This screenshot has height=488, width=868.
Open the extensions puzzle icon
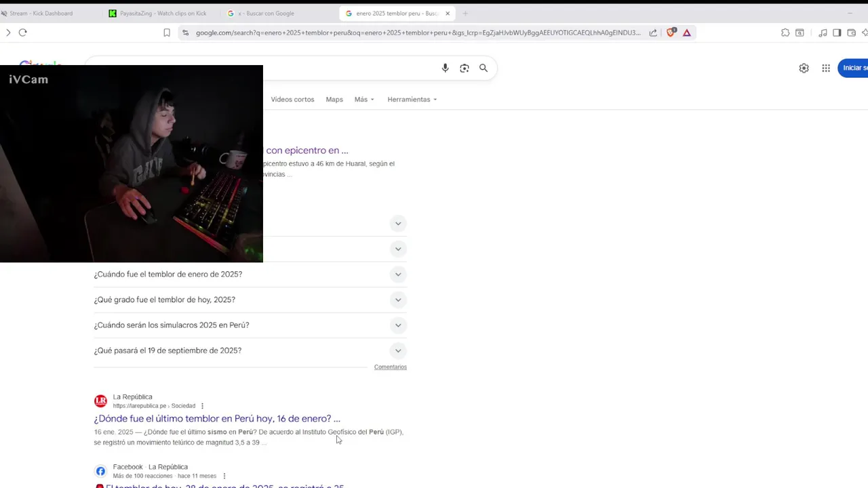click(x=785, y=33)
